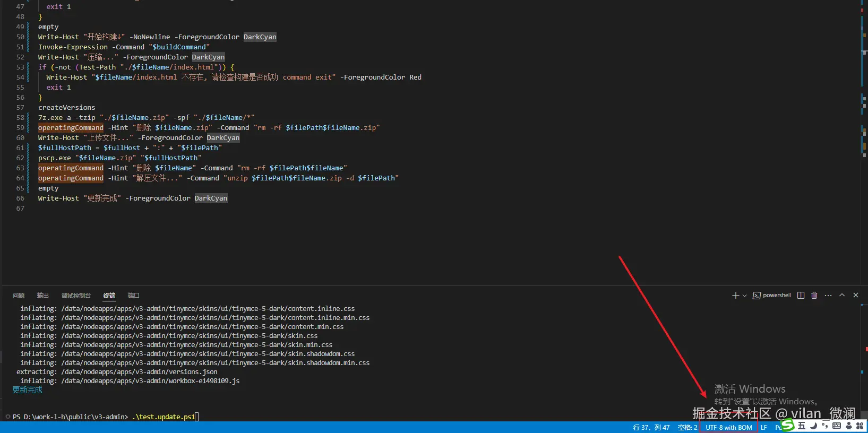Click the terminal prompt command decoration circle
Screen dimensions: 868x433
pyautogui.click(x=8, y=417)
